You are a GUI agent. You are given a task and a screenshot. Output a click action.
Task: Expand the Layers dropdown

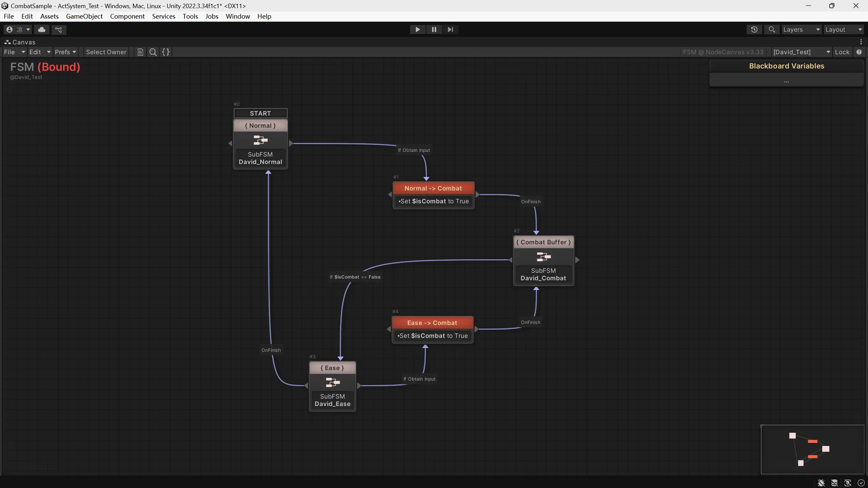pos(801,29)
